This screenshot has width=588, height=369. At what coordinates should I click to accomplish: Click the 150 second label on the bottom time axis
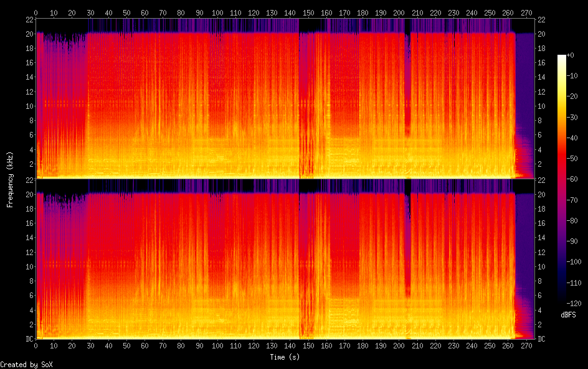308,345
